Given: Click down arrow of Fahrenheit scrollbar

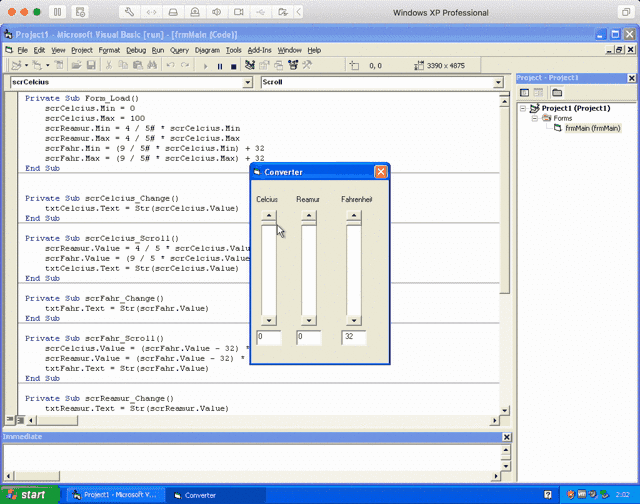Looking at the screenshot, I should [353, 320].
